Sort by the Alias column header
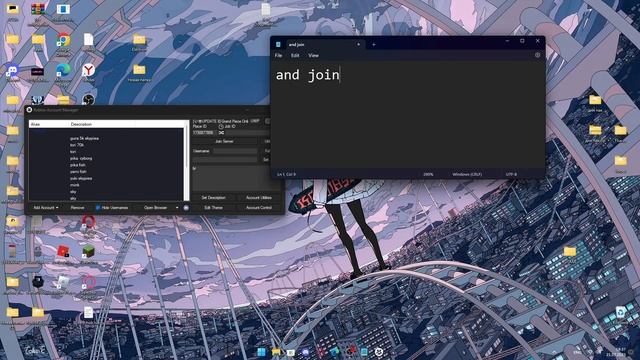Viewport: 640px width, 360px height. (48, 124)
